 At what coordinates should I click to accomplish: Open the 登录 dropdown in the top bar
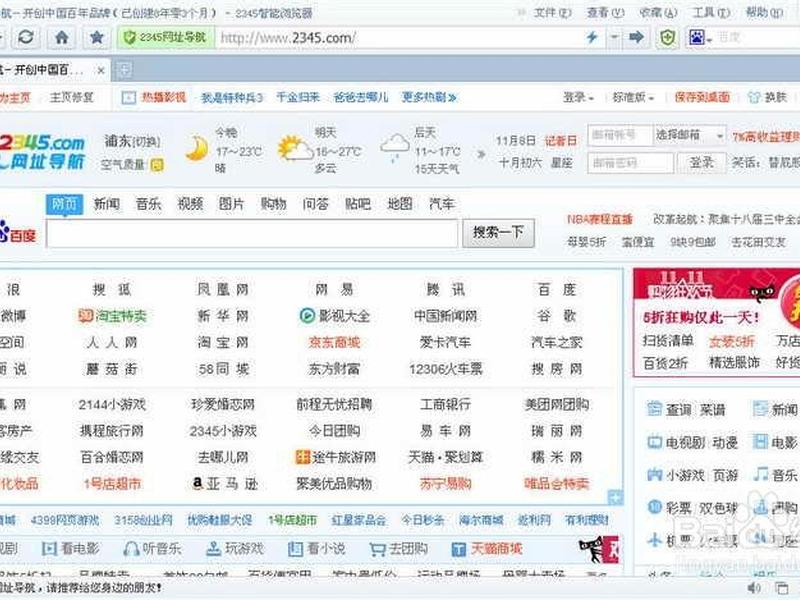pos(578,97)
